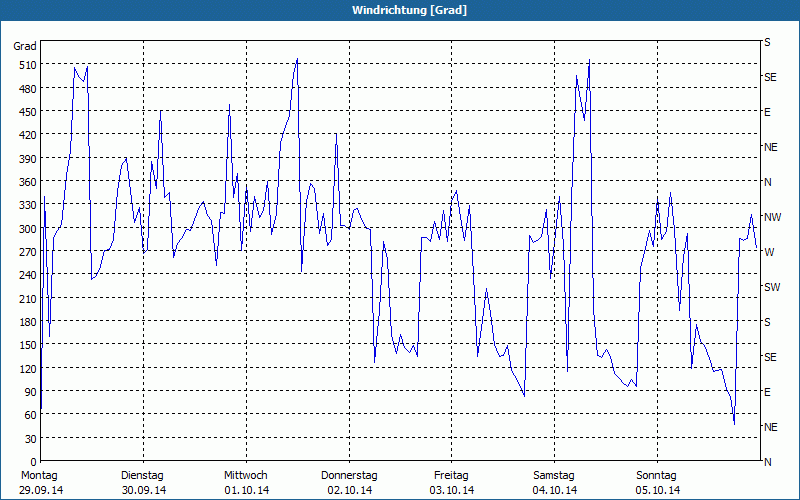Select the 330 value on the degree axis
The height and width of the screenshot is (500, 800).
point(28,205)
